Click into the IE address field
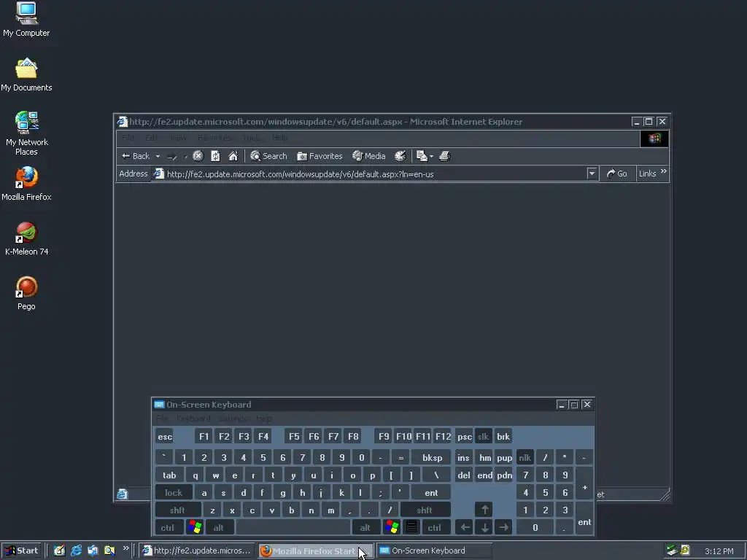 tap(376, 174)
